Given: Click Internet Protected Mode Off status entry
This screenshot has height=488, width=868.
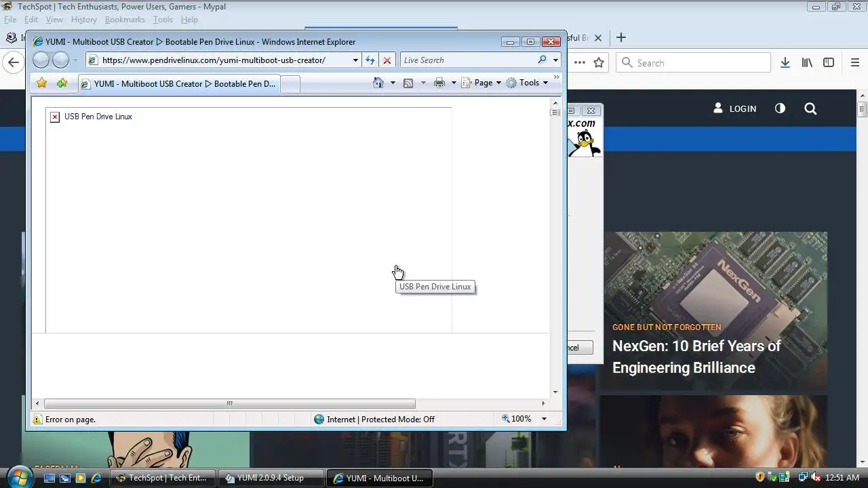Looking at the screenshot, I should tap(374, 419).
